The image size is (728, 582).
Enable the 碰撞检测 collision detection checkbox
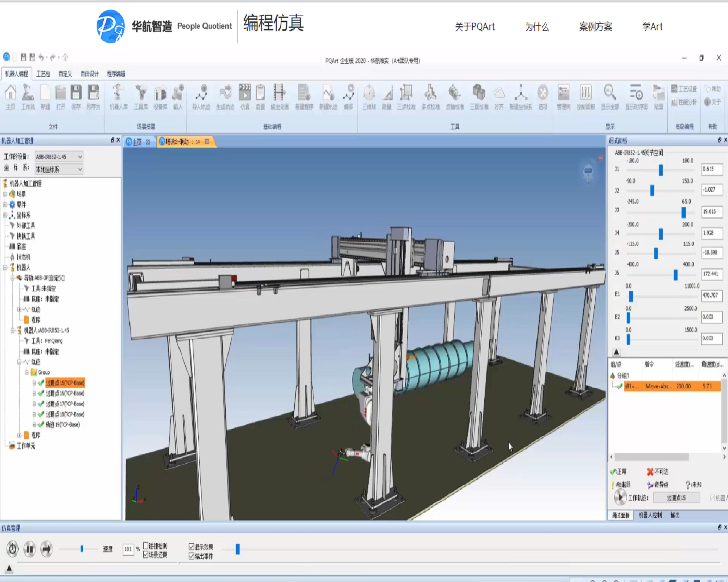tap(146, 546)
